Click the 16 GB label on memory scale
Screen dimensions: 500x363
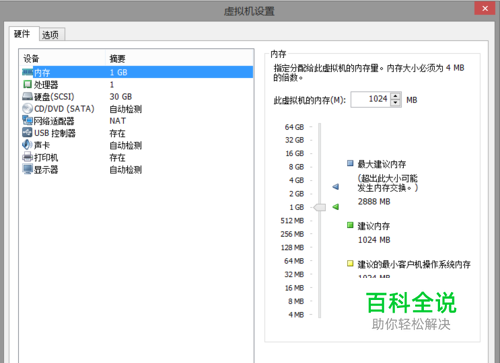coord(294,153)
